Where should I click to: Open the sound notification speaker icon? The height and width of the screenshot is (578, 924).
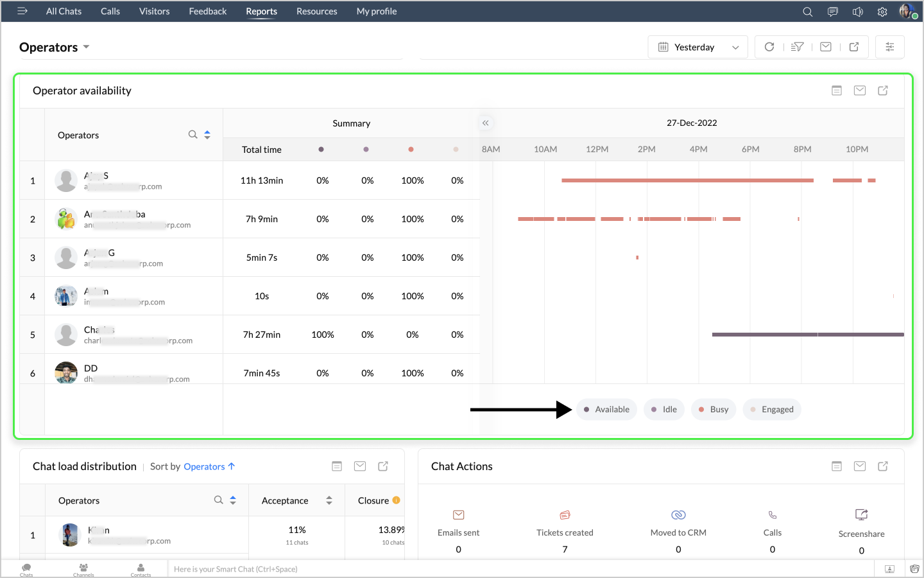(x=857, y=12)
